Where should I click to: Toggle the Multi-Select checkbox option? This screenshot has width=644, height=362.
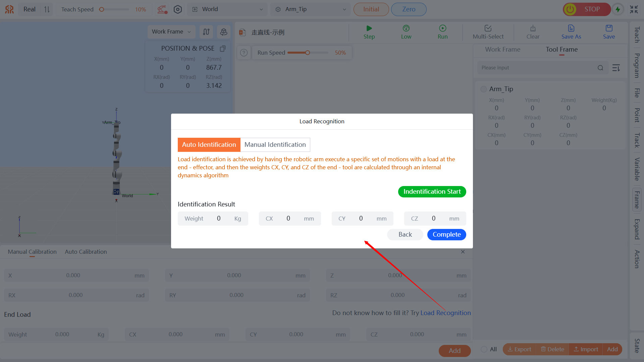(x=488, y=28)
